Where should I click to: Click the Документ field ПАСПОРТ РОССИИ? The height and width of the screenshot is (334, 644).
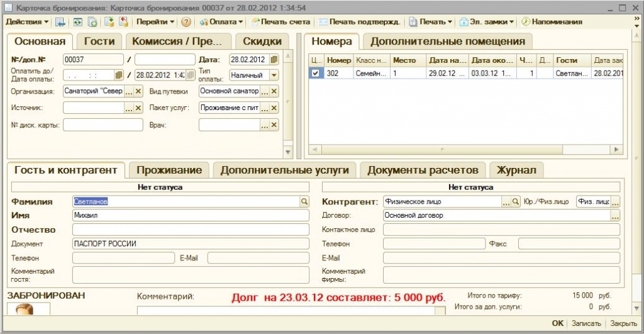(x=191, y=243)
